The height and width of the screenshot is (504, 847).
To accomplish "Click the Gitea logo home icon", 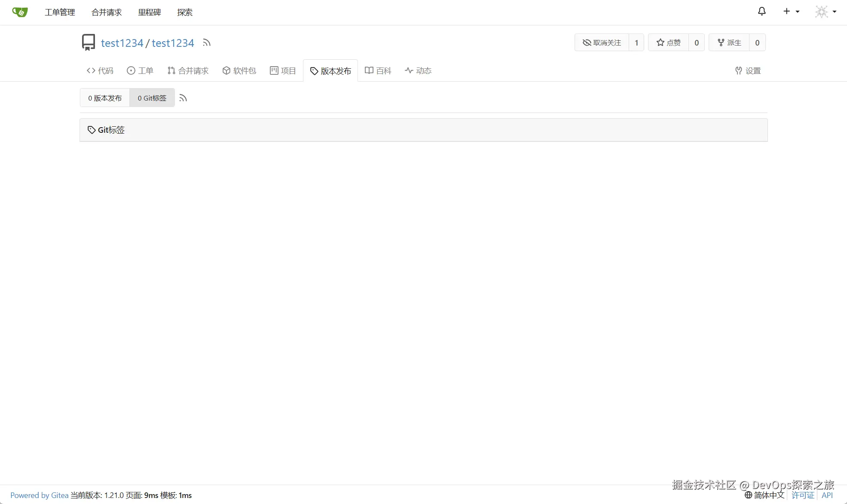I will point(20,12).
